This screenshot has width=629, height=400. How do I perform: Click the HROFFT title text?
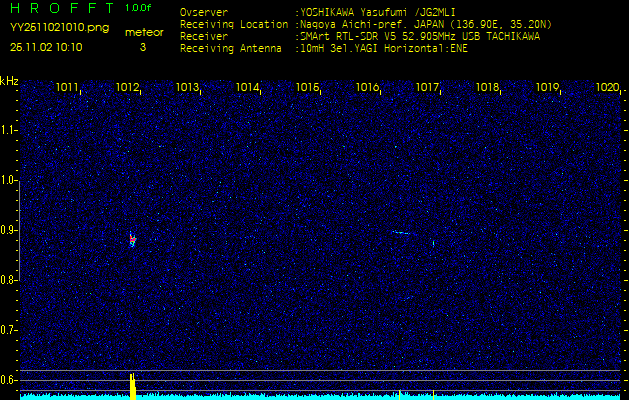62,8
